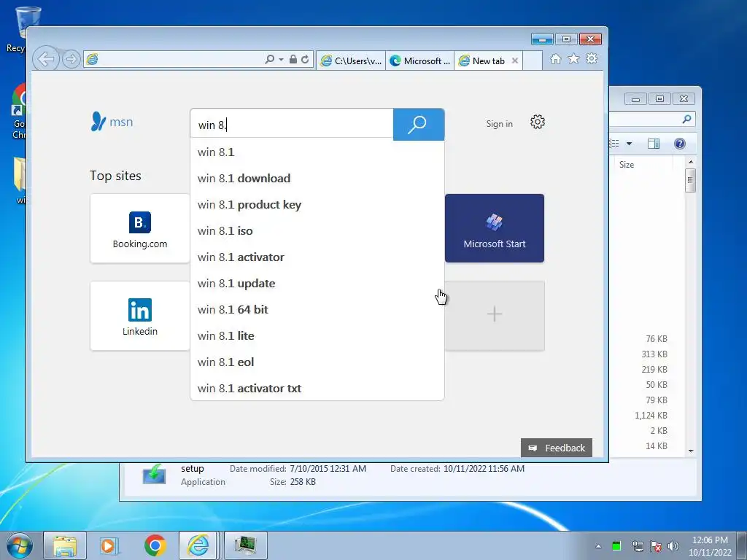The width and height of the screenshot is (747, 560).
Task: Click the 1,124 KB size entry
Action: [x=651, y=415]
